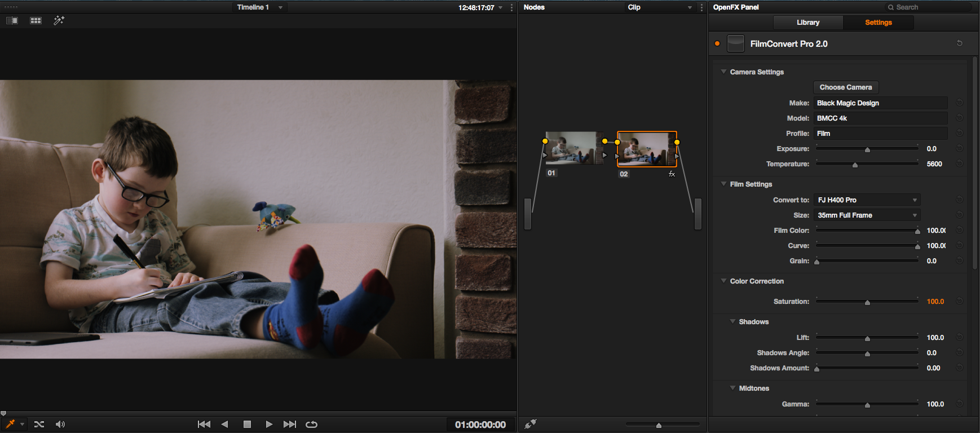
Task: Reset the Profile parameter
Action: 960,133
